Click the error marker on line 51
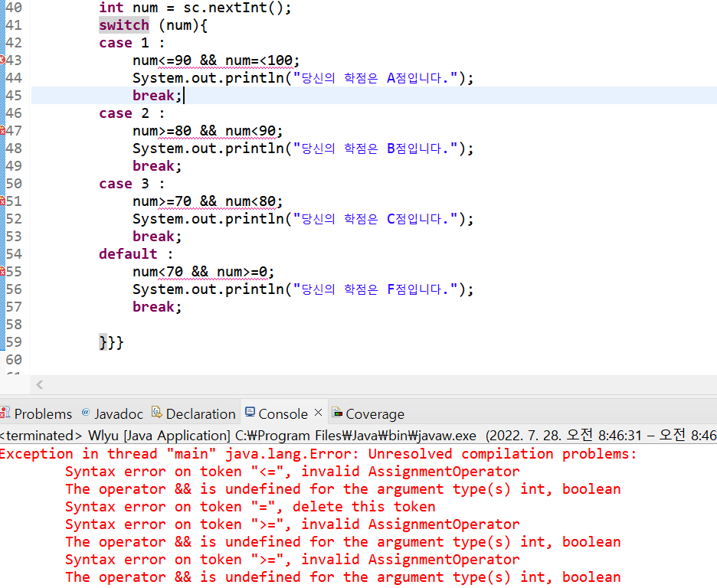Viewport: 717px width, 588px height. click(x=2, y=201)
